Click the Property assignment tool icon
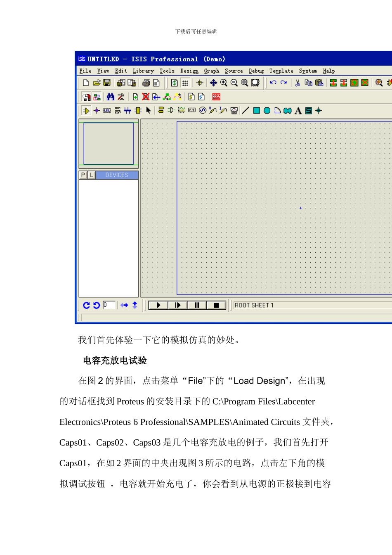 121,97
